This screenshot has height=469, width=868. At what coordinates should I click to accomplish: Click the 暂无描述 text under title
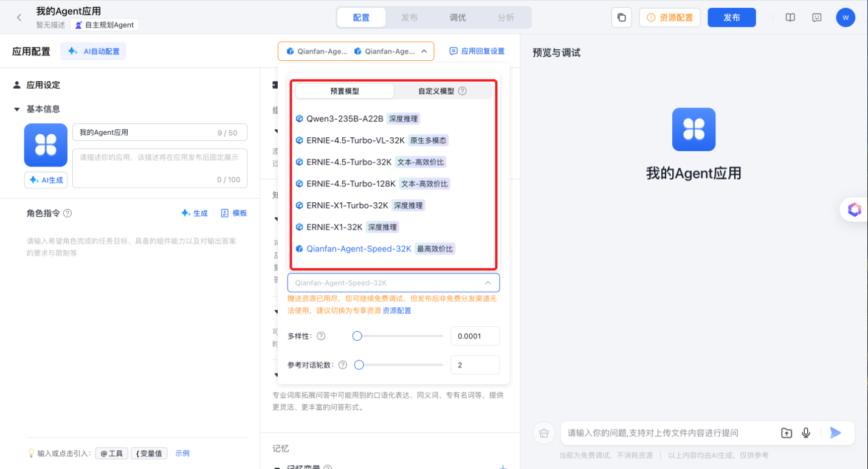point(51,26)
